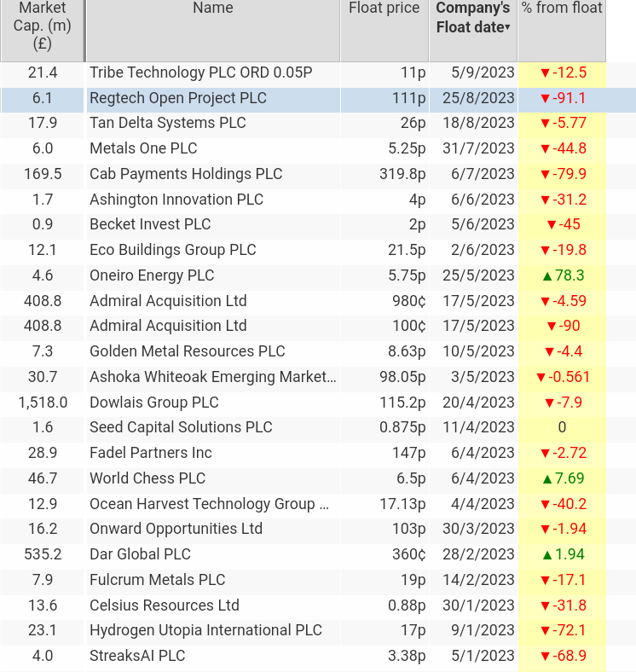Click the green up arrow for Dar Global
This screenshot has width=636, height=672.
[x=546, y=555]
